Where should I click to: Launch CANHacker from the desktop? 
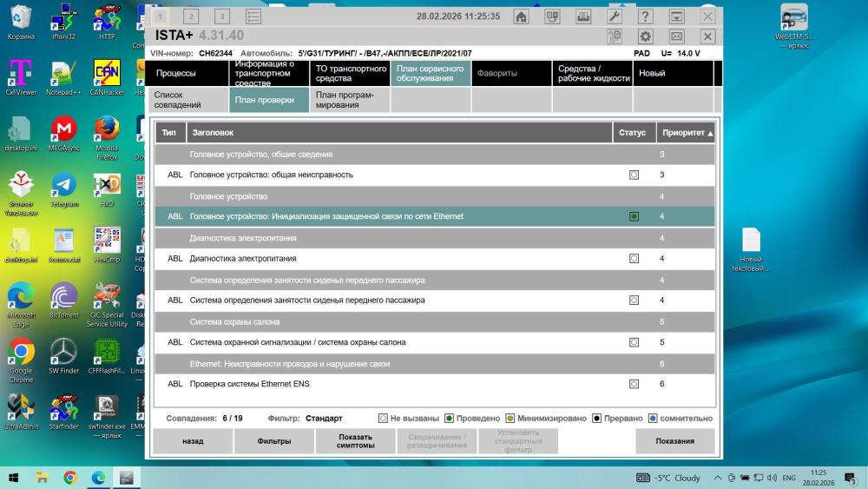click(x=107, y=77)
